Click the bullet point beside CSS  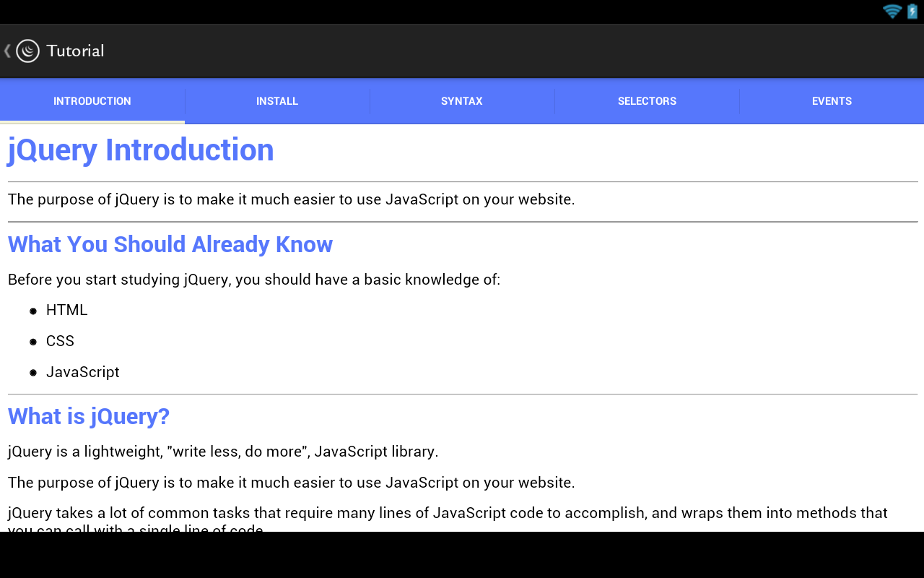pyautogui.click(x=33, y=342)
